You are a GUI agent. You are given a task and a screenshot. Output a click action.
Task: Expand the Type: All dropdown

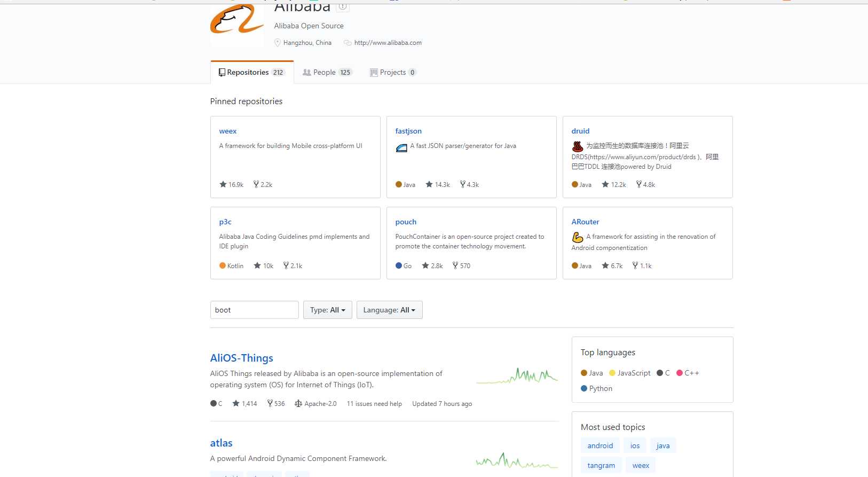[327, 310]
